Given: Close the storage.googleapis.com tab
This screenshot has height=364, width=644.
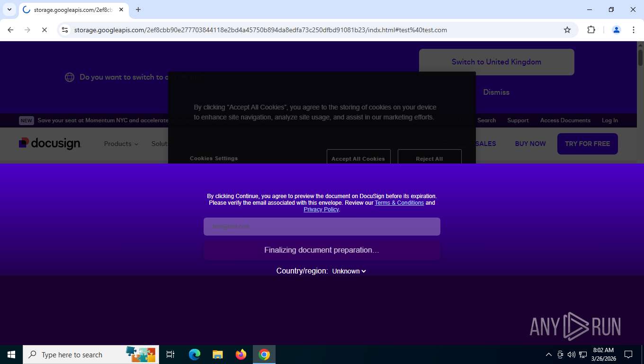Looking at the screenshot, I should coord(121,9).
